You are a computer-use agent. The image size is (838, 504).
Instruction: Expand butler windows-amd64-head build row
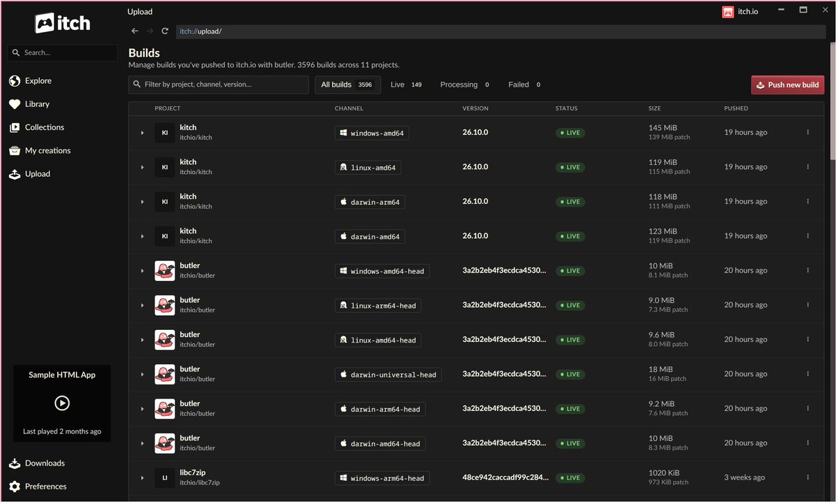point(142,271)
